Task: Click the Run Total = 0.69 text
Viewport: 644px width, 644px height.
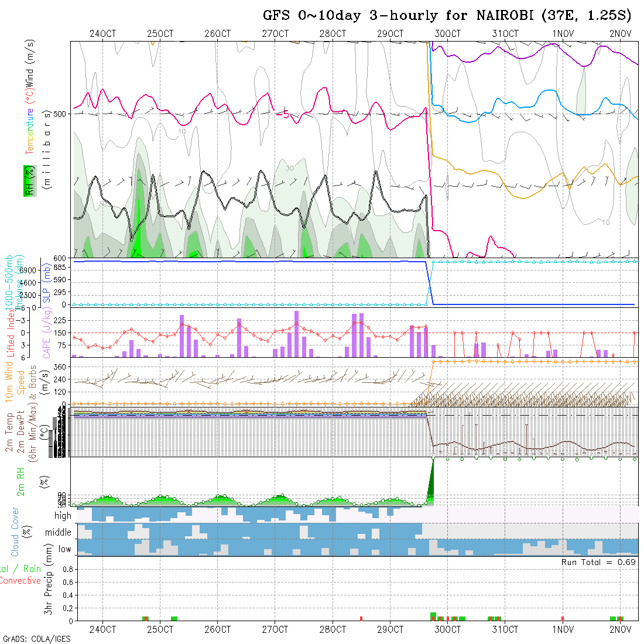Action: point(598,562)
